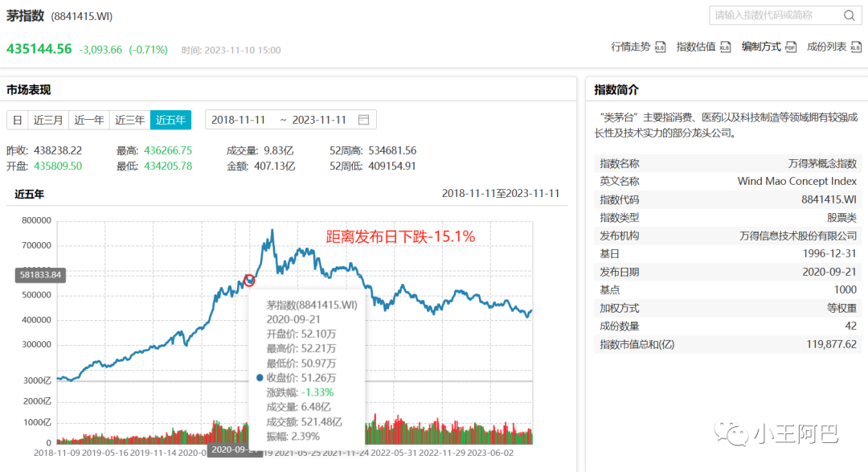Click the 加权方式 value 等权重
This screenshot has height=472, width=868.
coord(842,308)
